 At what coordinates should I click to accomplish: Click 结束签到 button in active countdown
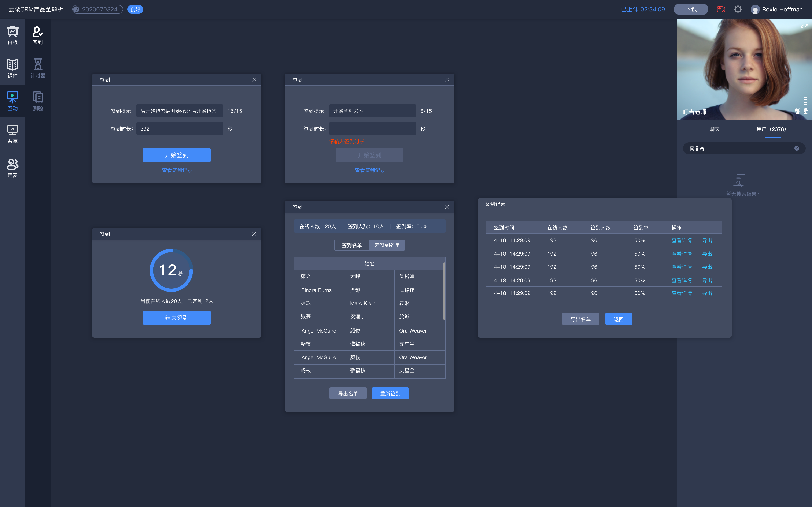pyautogui.click(x=177, y=317)
